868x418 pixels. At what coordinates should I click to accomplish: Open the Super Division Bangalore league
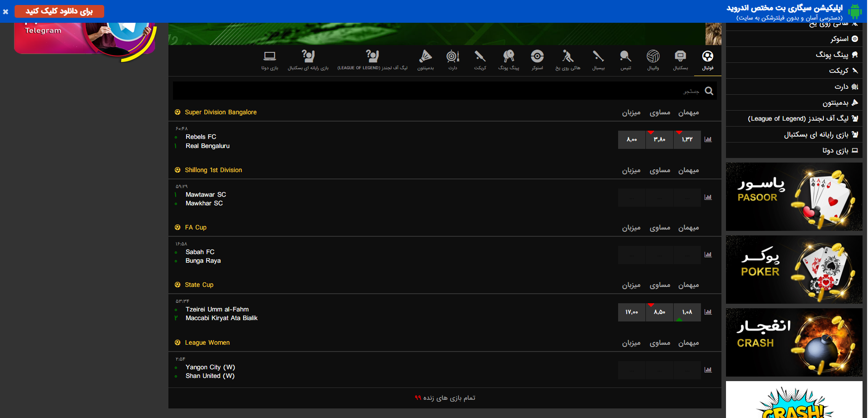[220, 112]
